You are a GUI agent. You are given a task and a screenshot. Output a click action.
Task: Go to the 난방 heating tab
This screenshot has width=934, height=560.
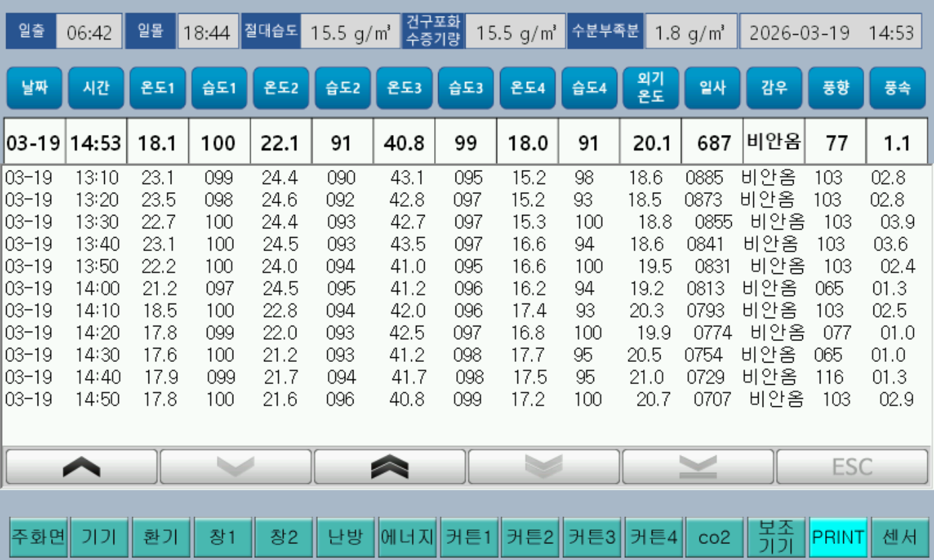click(x=346, y=536)
